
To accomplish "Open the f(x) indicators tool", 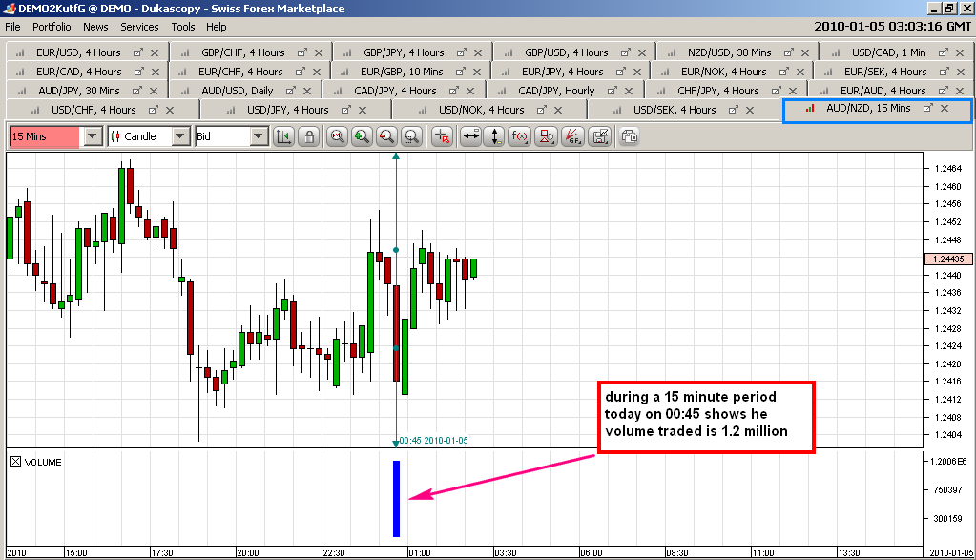I will click(521, 136).
